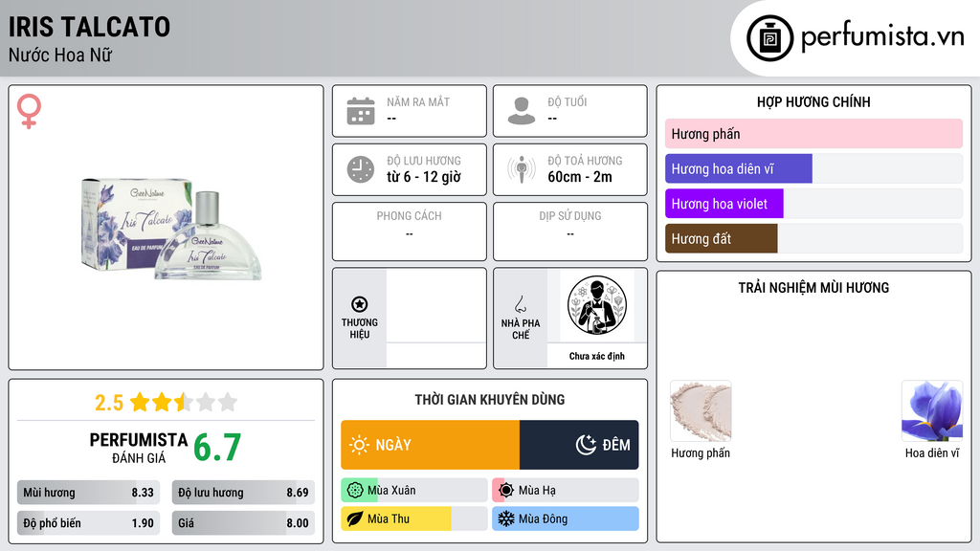Click the Hợp hương chính heading
The width and height of the screenshot is (980, 551).
tap(813, 101)
